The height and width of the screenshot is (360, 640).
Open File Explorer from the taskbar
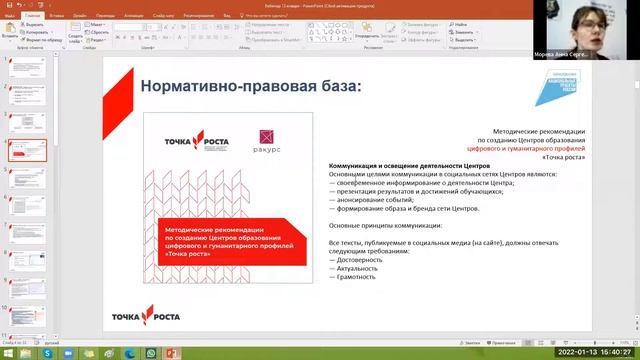coord(26,353)
